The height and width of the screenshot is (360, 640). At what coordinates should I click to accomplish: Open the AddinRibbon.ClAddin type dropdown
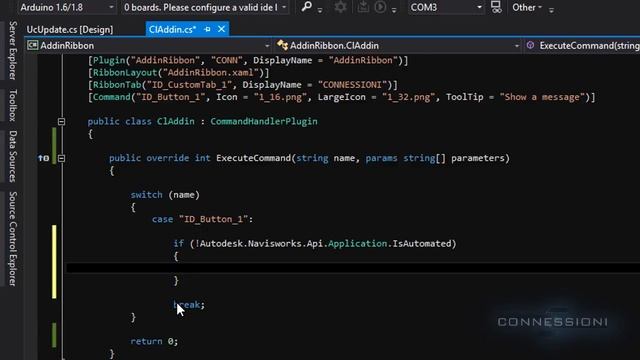click(x=398, y=45)
